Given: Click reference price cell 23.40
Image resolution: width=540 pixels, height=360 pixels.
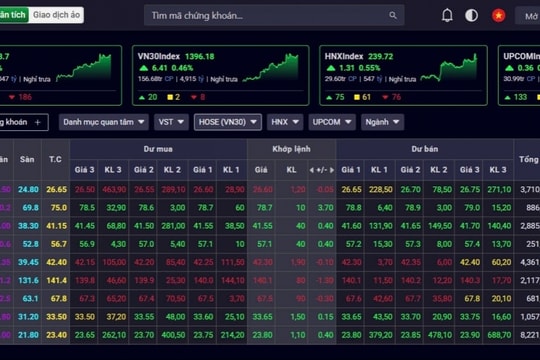Looking at the screenshot, I should point(56,335).
